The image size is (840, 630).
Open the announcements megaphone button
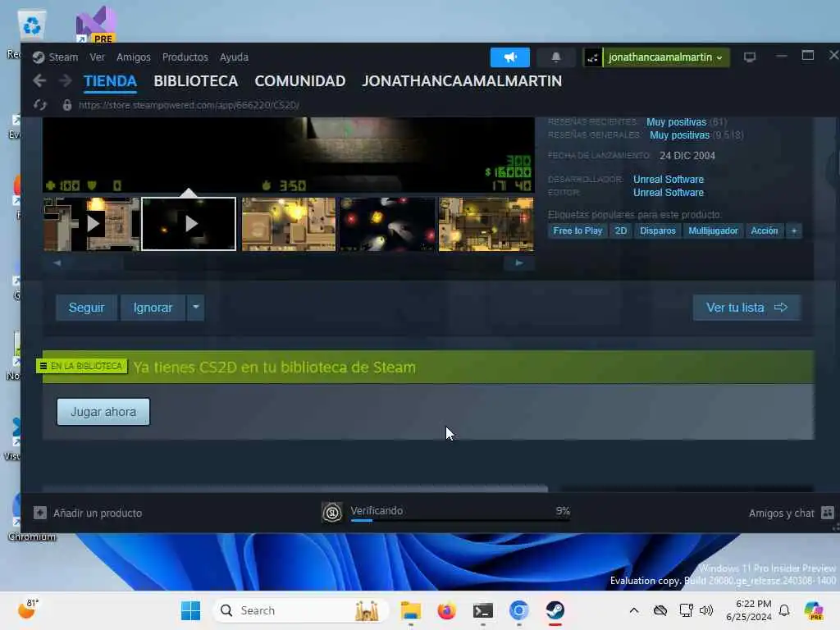pos(509,57)
